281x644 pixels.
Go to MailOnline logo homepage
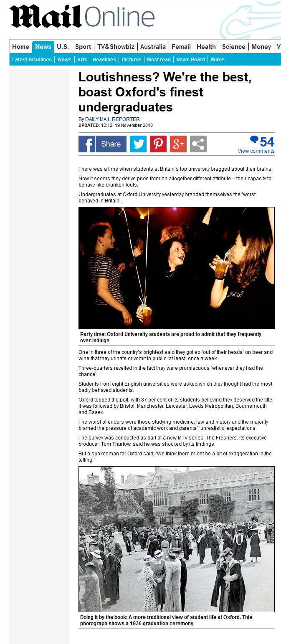point(82,18)
